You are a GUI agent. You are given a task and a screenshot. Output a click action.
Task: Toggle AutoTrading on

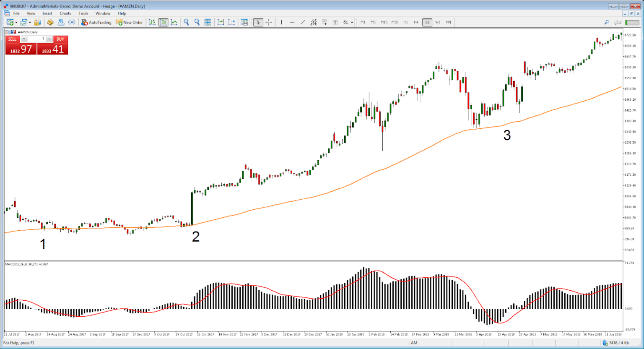[x=96, y=22]
